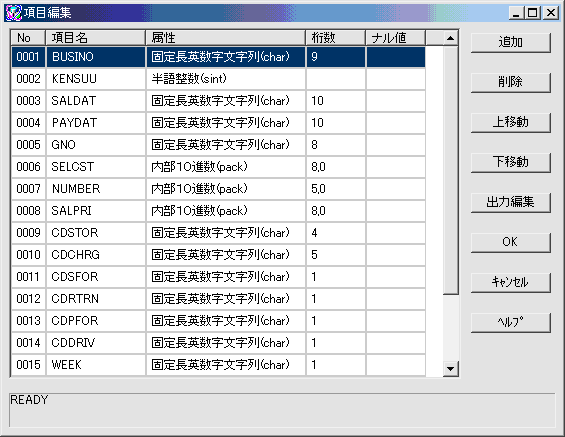Click row number 0012
Image resolution: width=565 pixels, height=437 pixels.
(28, 299)
